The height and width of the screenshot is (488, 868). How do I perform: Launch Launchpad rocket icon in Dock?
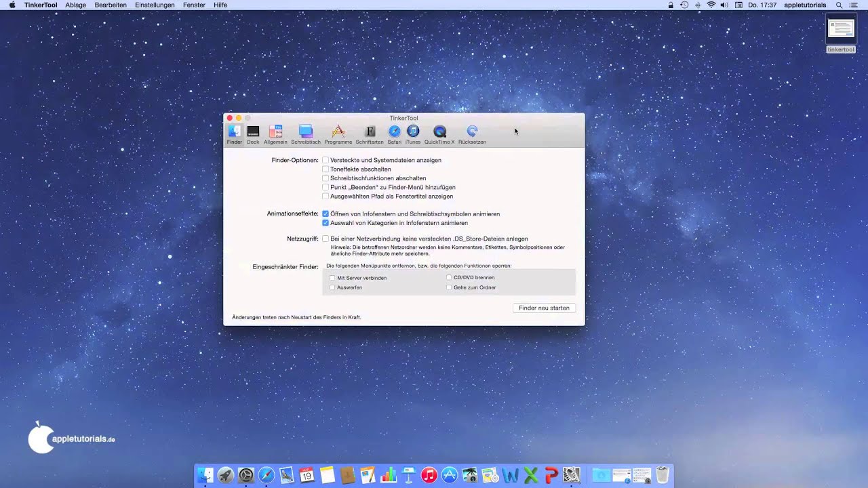click(226, 475)
